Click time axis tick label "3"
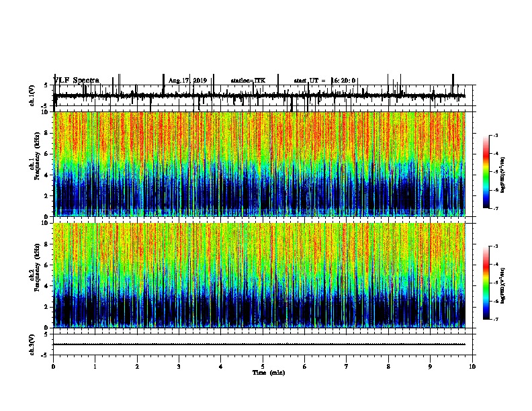532x411 pixels. pyautogui.click(x=179, y=367)
